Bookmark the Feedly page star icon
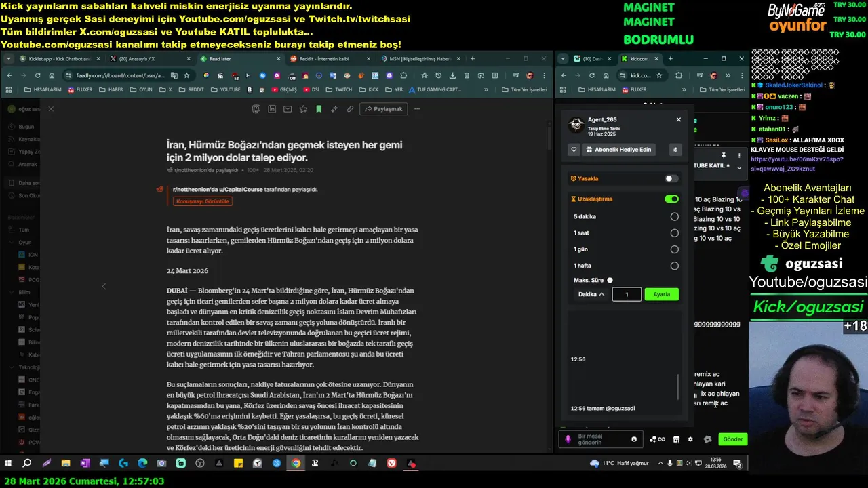Viewport: 868px width, 488px height. pos(186,75)
